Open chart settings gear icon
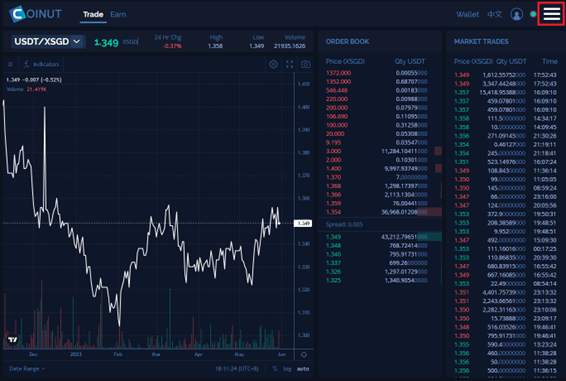 tap(273, 64)
